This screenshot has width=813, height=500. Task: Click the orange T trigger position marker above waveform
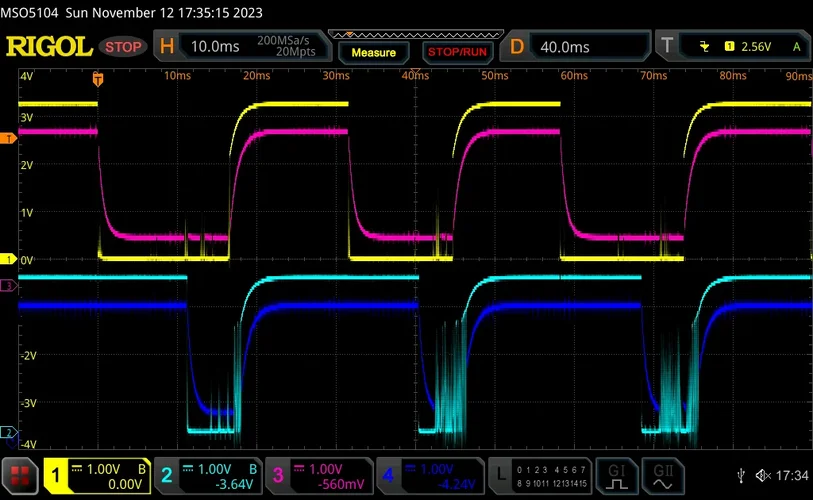pos(98,78)
